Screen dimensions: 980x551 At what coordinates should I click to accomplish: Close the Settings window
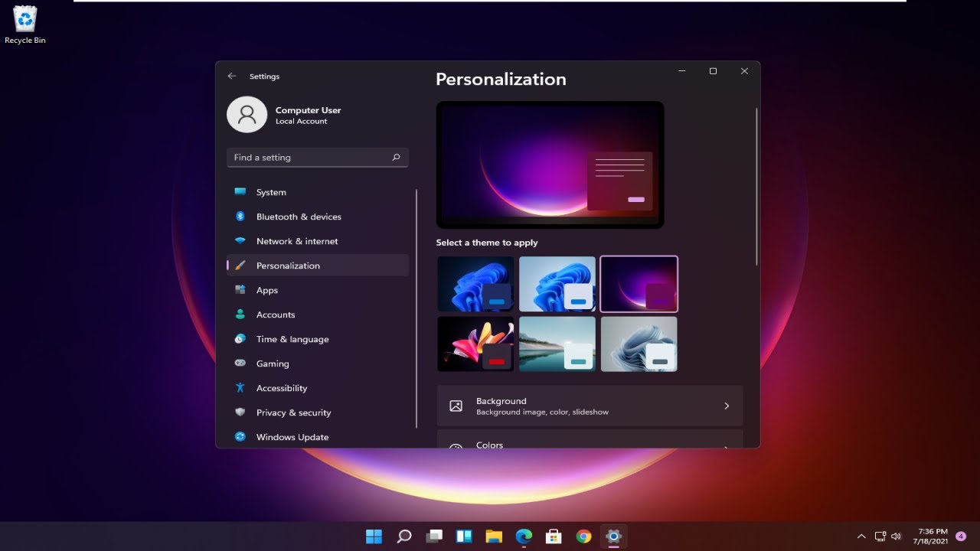(x=744, y=71)
